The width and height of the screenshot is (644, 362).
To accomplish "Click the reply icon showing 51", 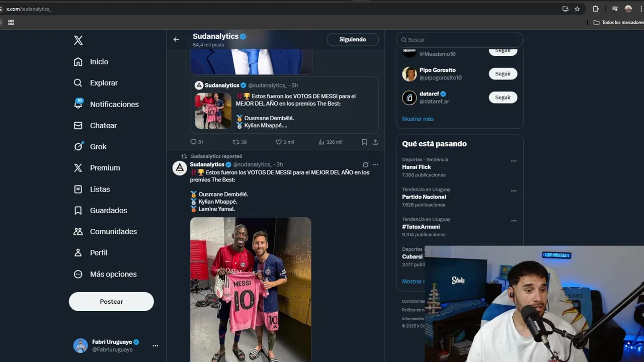I will [193, 142].
